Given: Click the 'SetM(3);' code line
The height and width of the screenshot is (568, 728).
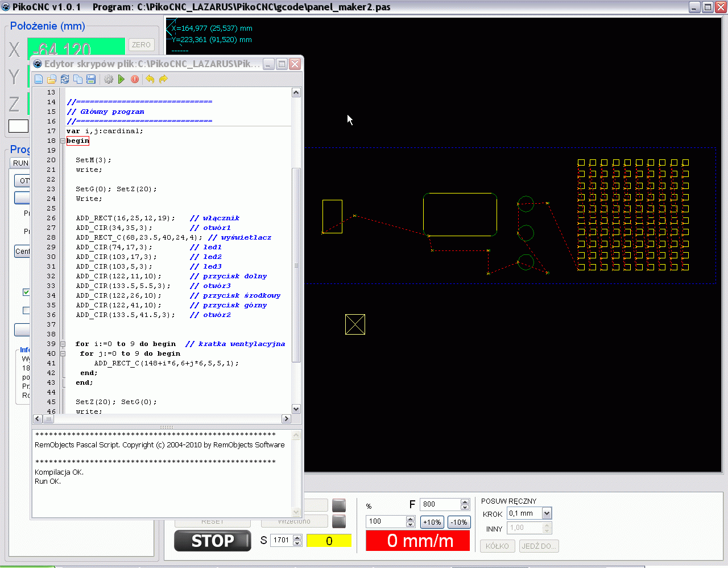Looking at the screenshot, I should tap(94, 160).
